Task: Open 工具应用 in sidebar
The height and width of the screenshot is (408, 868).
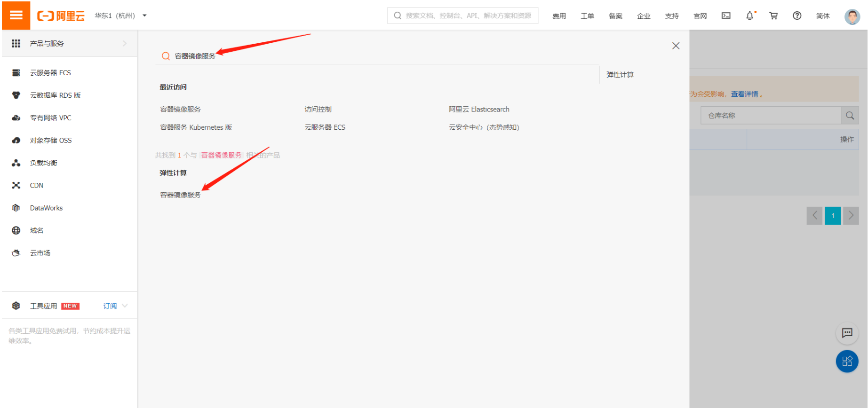Action: 44,306
